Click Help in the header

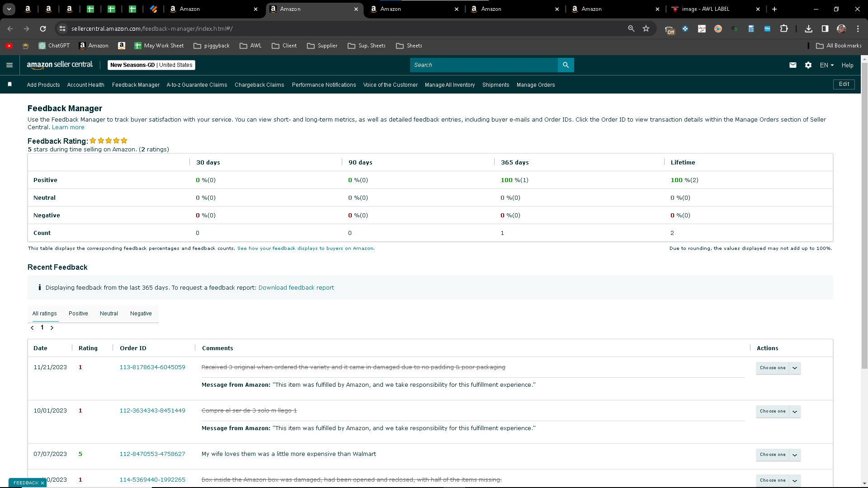[848, 65]
